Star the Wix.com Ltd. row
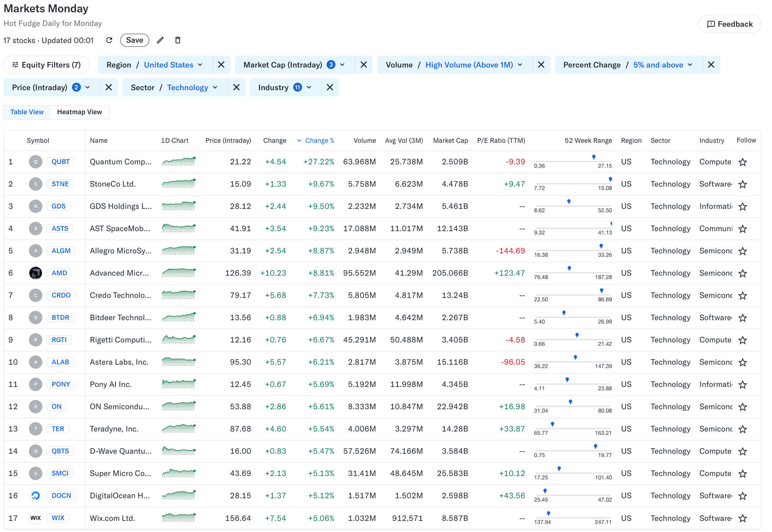 (742, 518)
